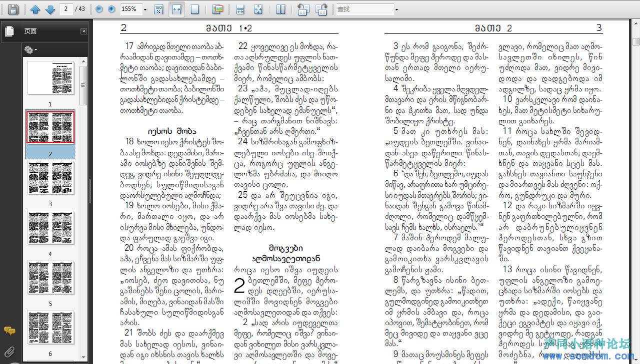Rotate view counterclockwise icon
This screenshot has width=640, height=364.
(x=303, y=9)
